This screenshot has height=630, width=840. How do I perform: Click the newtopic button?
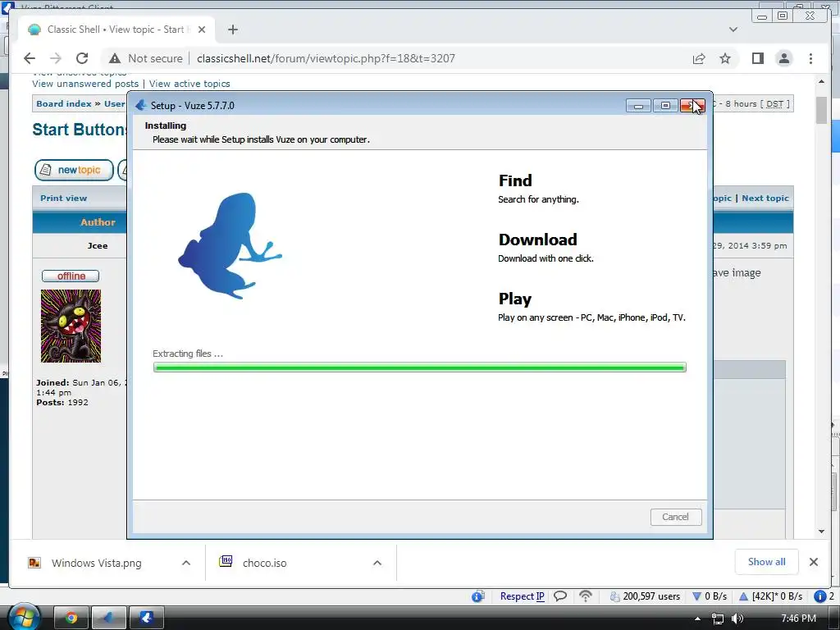(74, 170)
